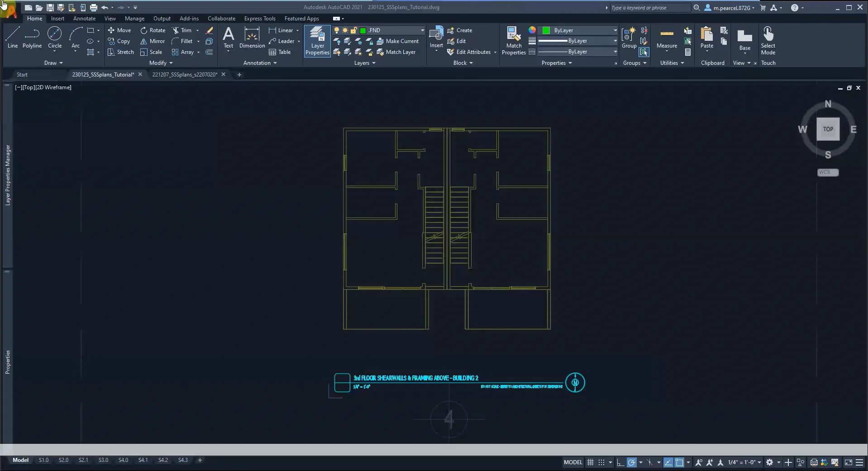Click the green ByLayer object color swatch
Image resolution: width=868 pixels, height=471 pixels.
coord(546,30)
